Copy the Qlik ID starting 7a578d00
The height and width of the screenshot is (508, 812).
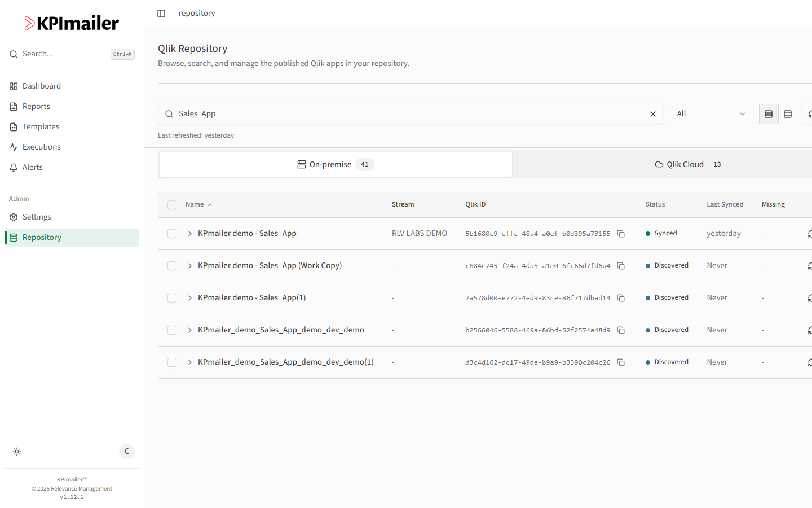621,298
